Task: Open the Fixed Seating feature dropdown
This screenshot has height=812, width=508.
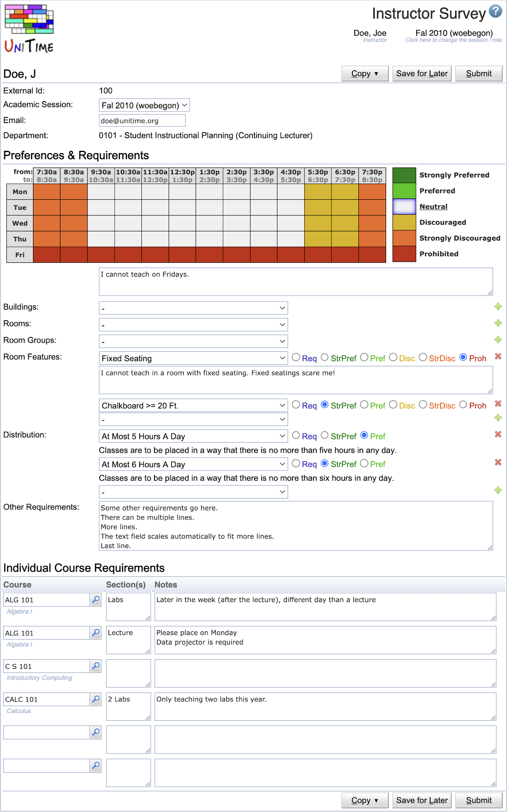Action: click(193, 358)
